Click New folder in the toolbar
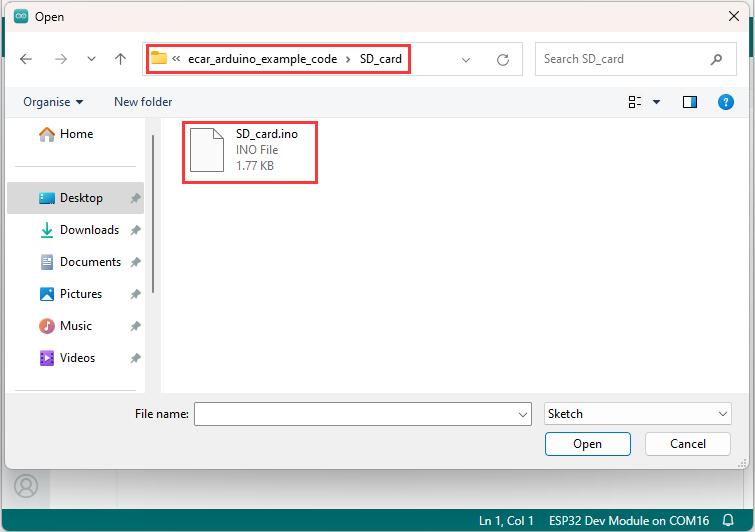Viewport: 755px width, 532px height. tap(143, 102)
